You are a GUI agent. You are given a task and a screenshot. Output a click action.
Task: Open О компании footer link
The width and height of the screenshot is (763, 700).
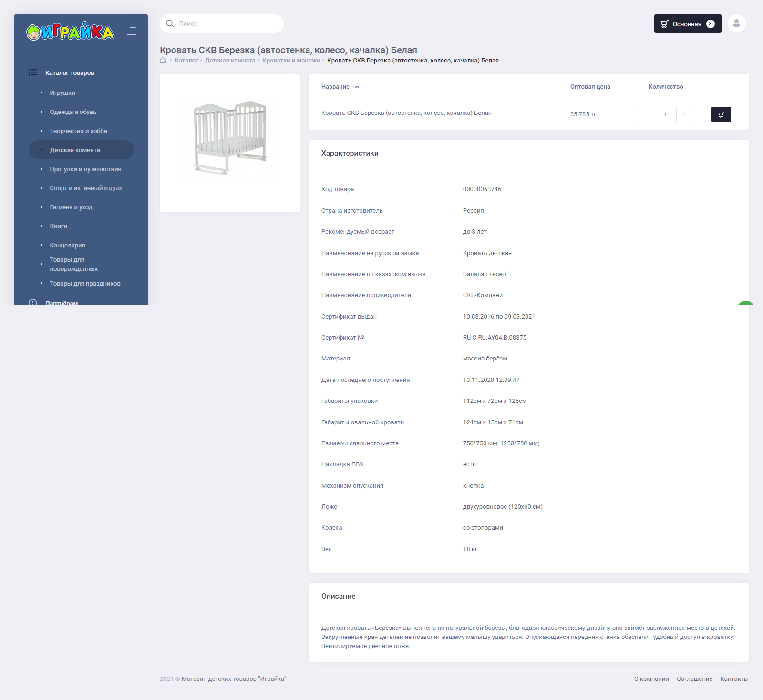tap(651, 679)
